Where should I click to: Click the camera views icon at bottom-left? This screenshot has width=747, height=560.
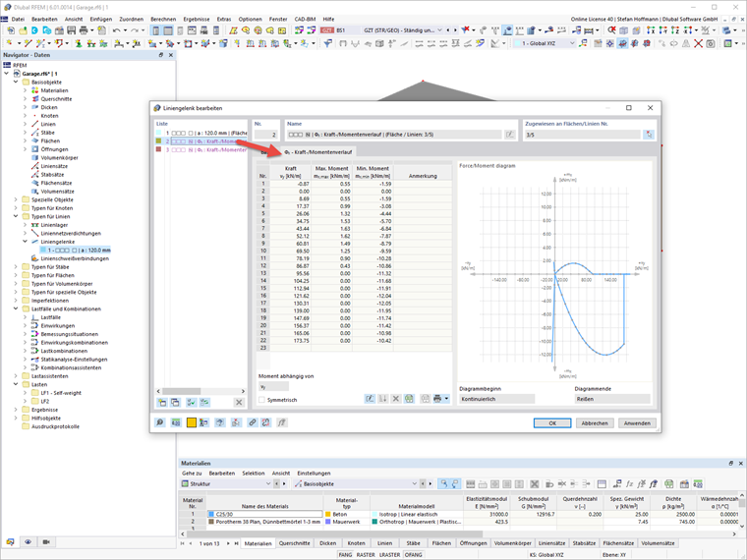46,542
